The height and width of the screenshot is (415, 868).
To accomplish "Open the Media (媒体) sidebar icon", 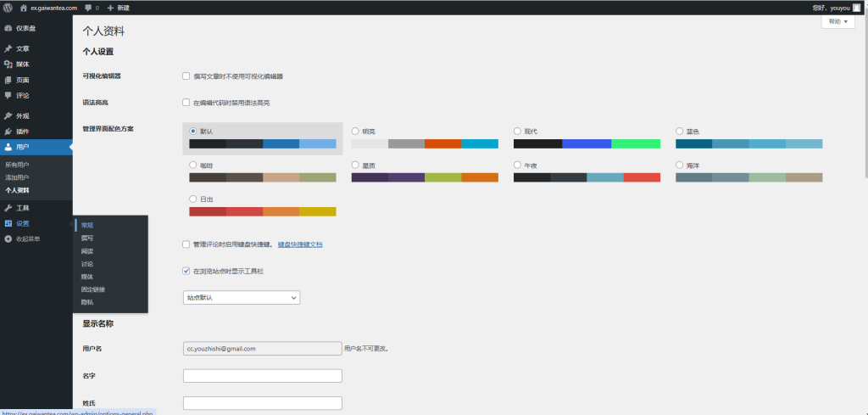I will tap(8, 64).
